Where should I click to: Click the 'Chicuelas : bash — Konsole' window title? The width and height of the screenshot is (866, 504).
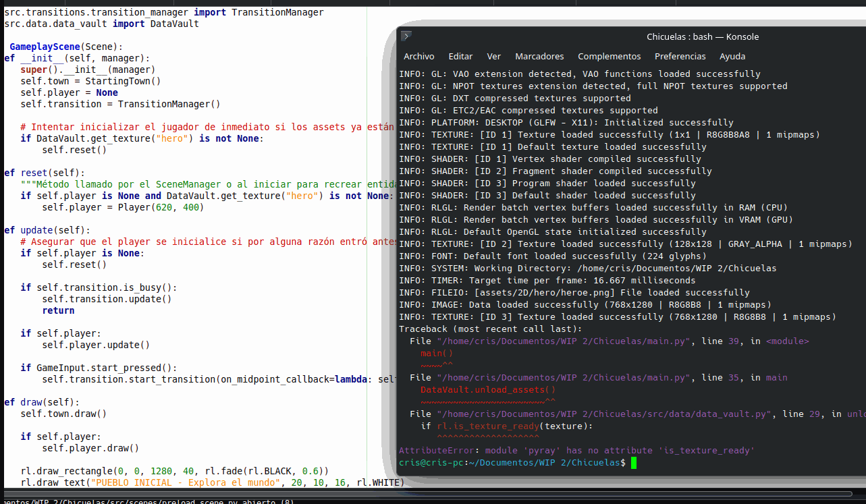coord(703,37)
